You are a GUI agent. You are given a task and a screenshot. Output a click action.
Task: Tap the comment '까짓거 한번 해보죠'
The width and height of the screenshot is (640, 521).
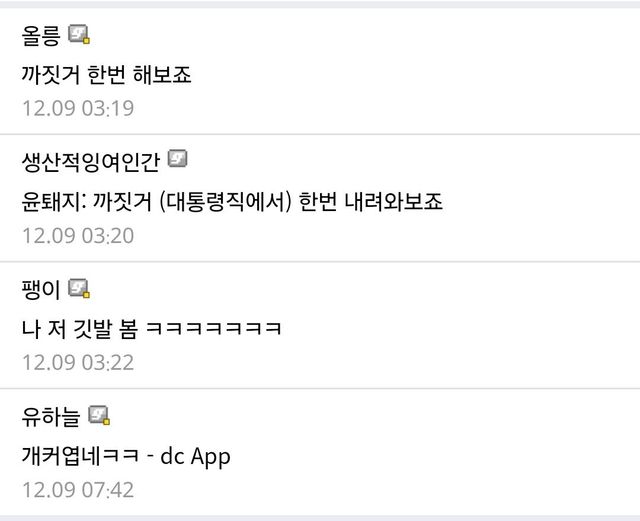(x=106, y=75)
